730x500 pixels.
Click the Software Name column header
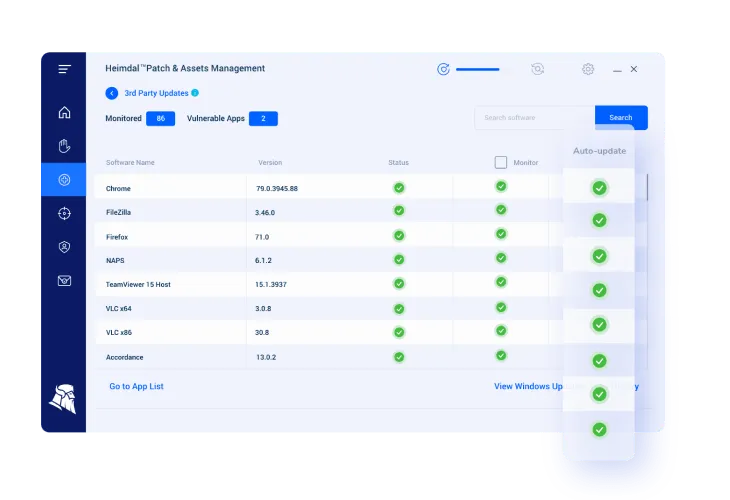[x=130, y=162]
